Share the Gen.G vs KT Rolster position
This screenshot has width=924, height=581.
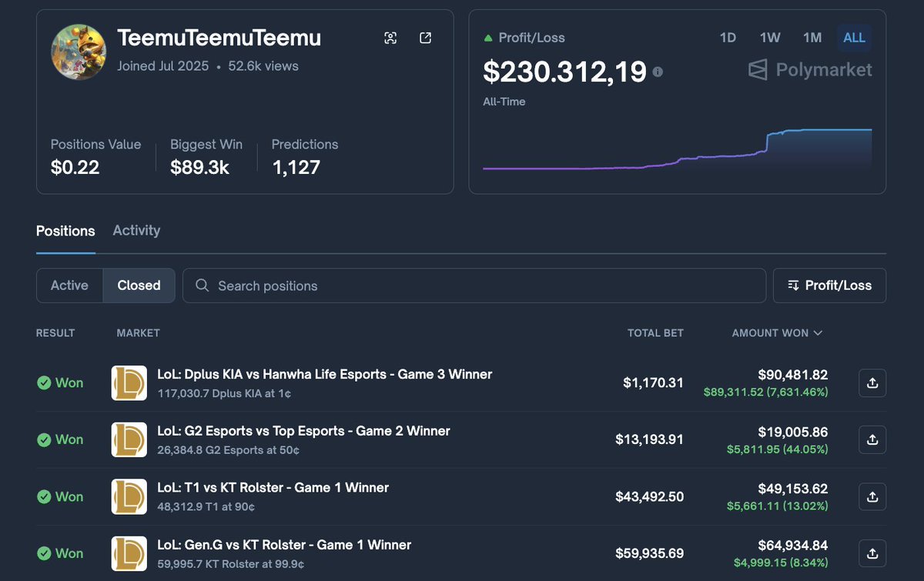pyautogui.click(x=872, y=553)
